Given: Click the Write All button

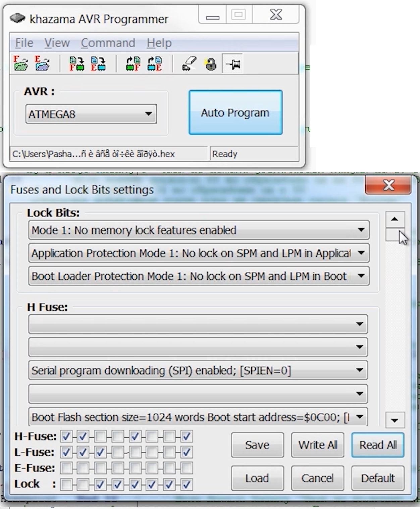Looking at the screenshot, I should point(318,445).
